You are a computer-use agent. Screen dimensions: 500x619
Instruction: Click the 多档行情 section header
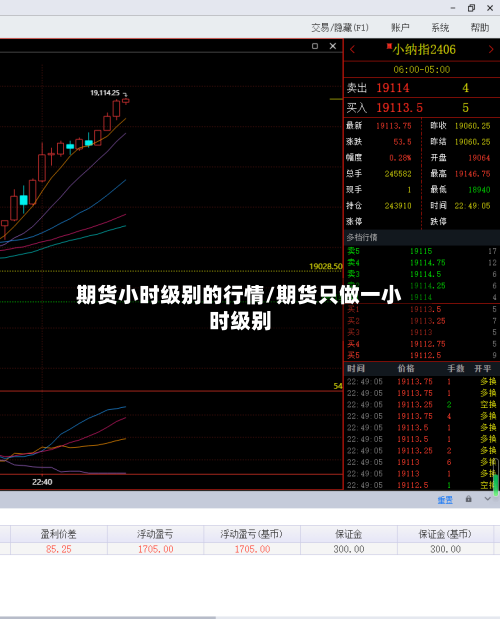362,237
